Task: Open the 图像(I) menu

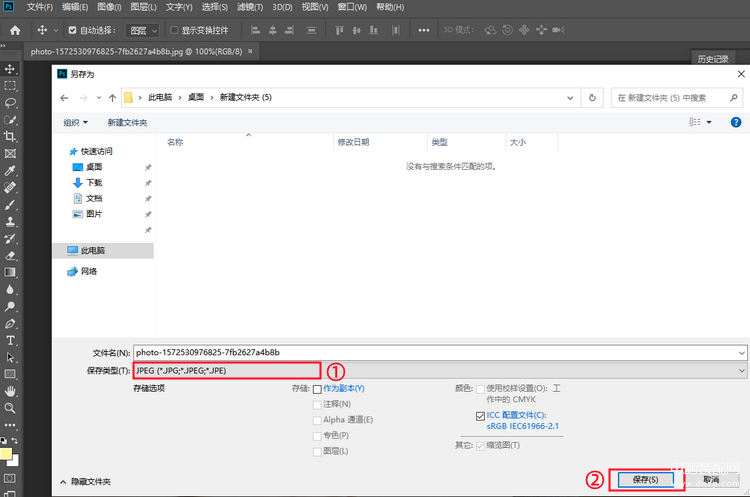Action: click(x=109, y=7)
